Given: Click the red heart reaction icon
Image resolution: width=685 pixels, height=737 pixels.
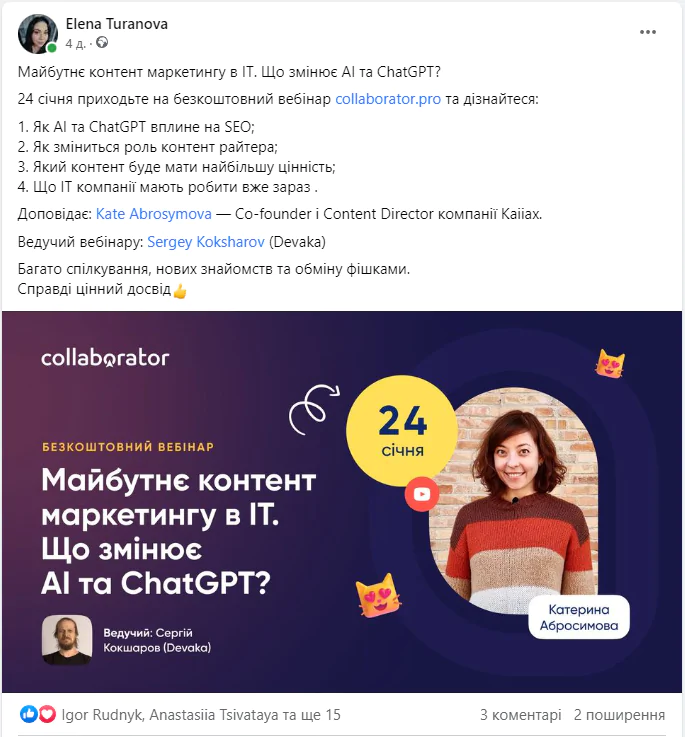Looking at the screenshot, I should [x=47, y=714].
